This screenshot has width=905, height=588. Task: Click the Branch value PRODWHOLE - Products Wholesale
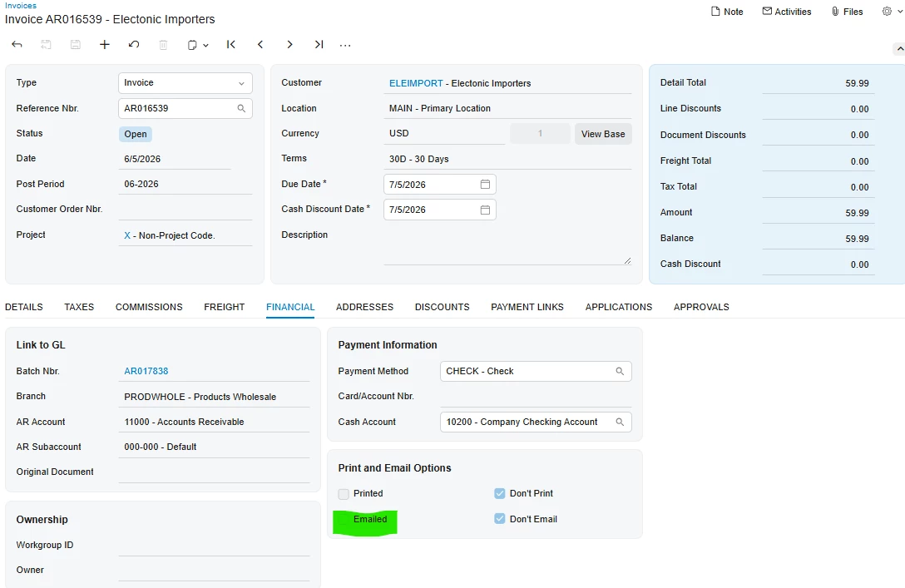tap(200, 397)
